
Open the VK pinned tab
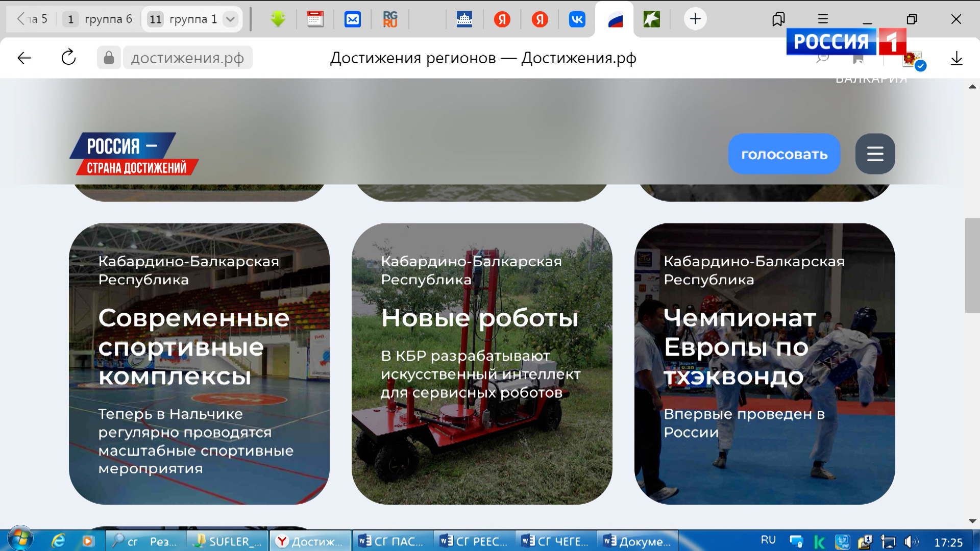(577, 19)
